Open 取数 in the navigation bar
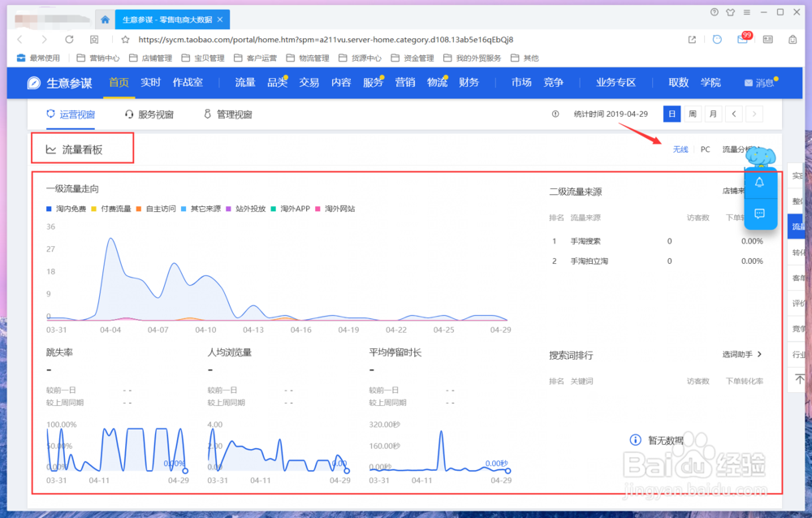Viewport: 812px width, 518px height. pos(678,82)
